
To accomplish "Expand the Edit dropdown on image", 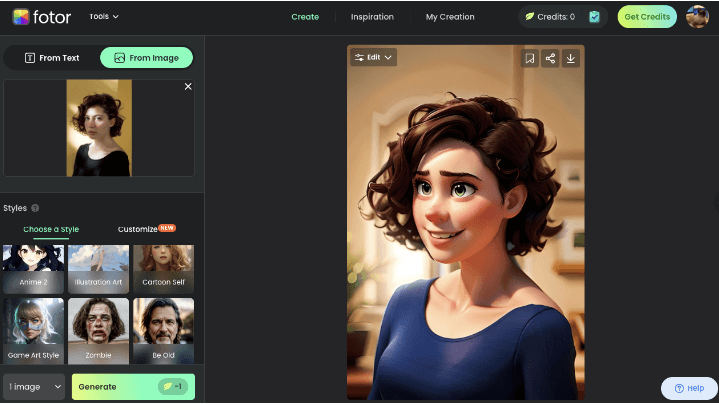I will coord(373,57).
